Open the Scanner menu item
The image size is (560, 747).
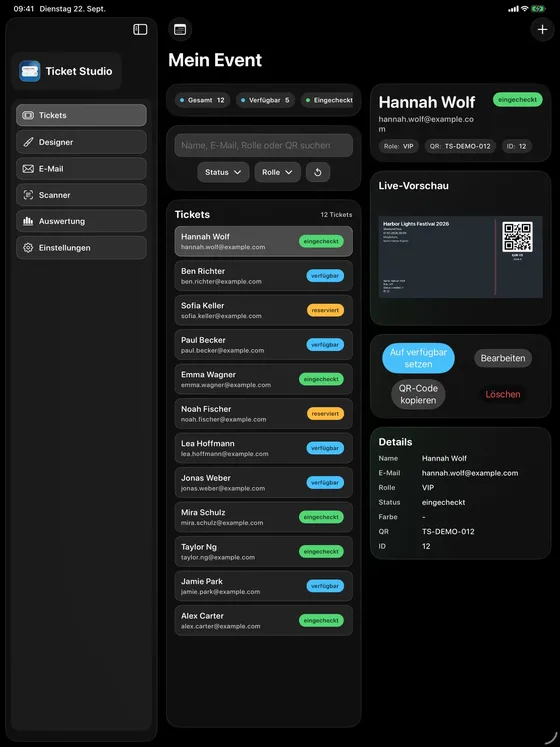[x=81, y=195]
